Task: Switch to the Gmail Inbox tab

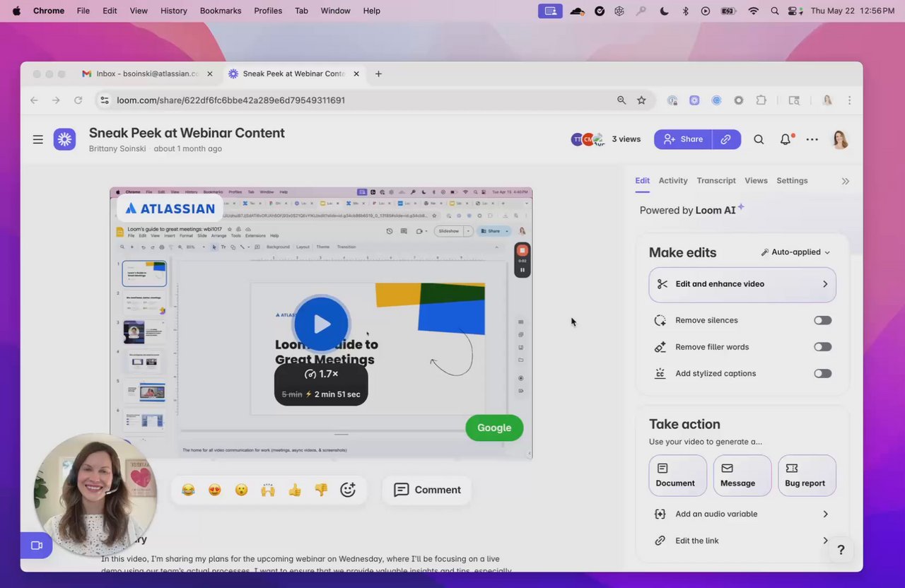Action: tap(148, 73)
